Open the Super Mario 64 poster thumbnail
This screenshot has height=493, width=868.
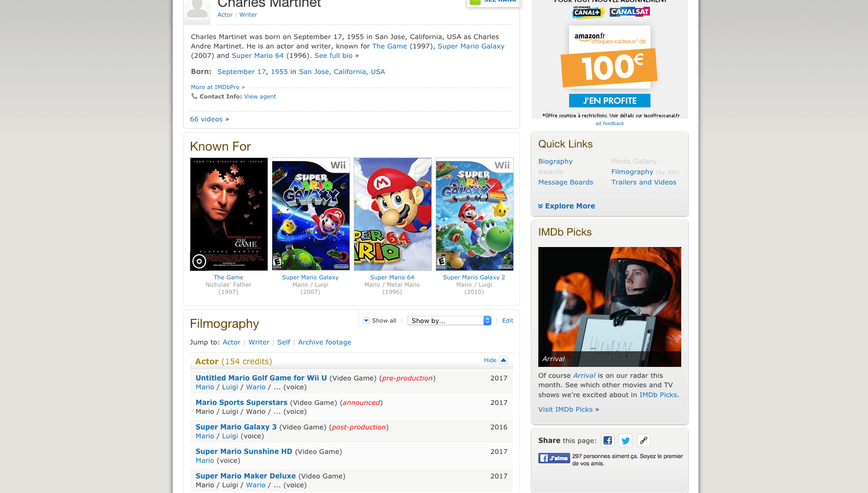[x=393, y=214]
